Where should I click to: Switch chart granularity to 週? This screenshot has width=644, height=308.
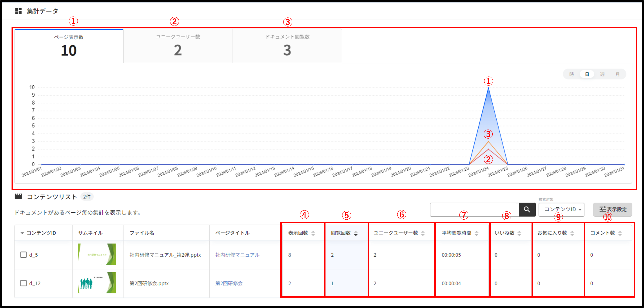[x=602, y=74]
